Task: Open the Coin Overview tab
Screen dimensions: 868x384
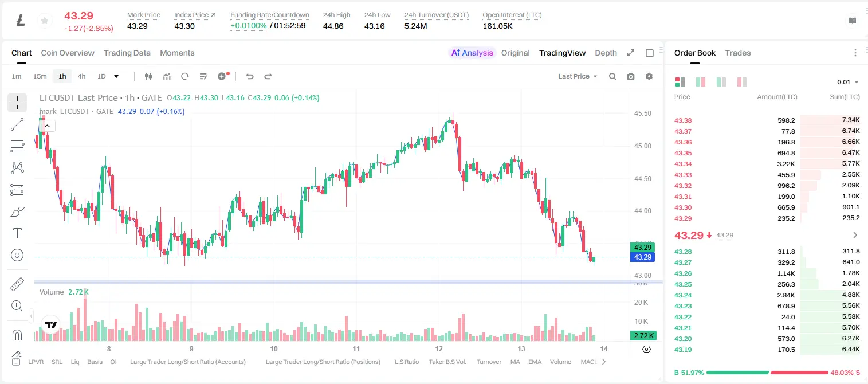Action: coord(68,53)
